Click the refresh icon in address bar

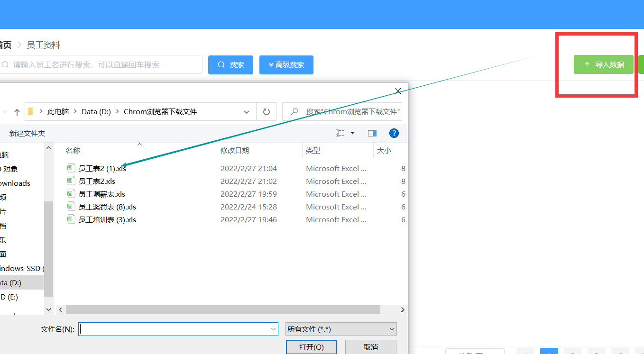[266, 111]
